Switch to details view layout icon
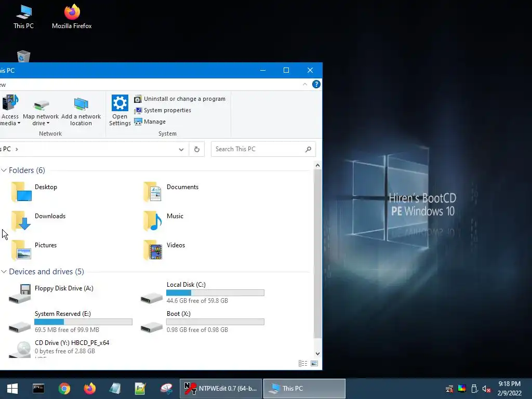Viewport: 532px width, 399px height. click(x=303, y=363)
